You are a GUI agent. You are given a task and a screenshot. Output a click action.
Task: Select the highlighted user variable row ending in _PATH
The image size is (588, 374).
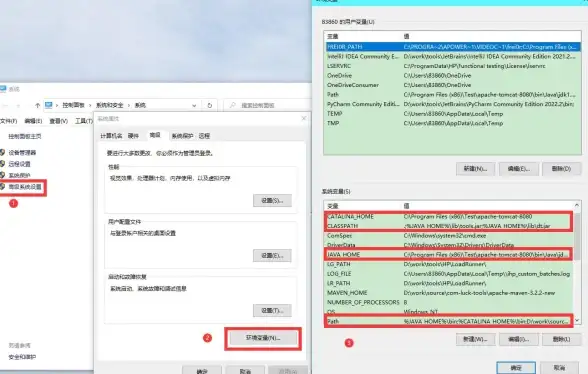point(453,47)
